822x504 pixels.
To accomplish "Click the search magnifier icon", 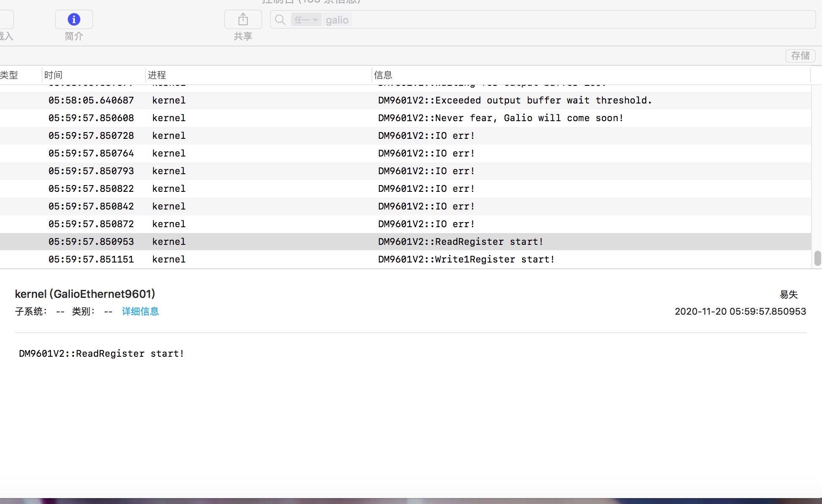I will (280, 20).
